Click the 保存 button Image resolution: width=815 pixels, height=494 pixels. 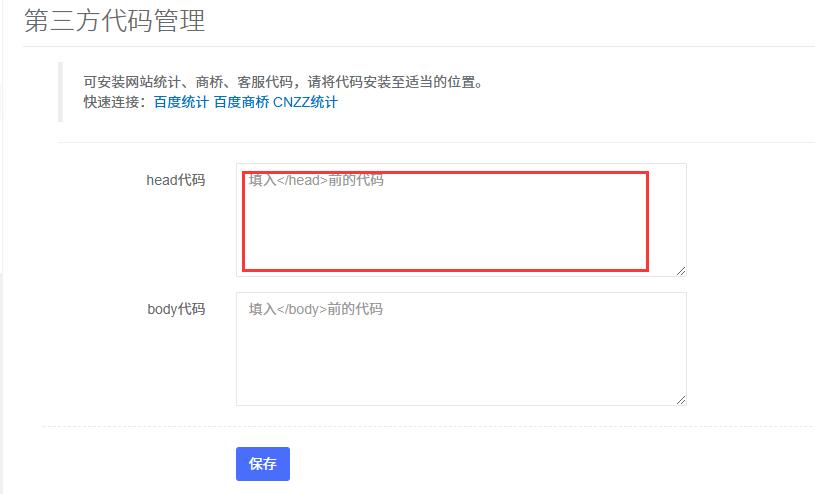tap(263, 464)
